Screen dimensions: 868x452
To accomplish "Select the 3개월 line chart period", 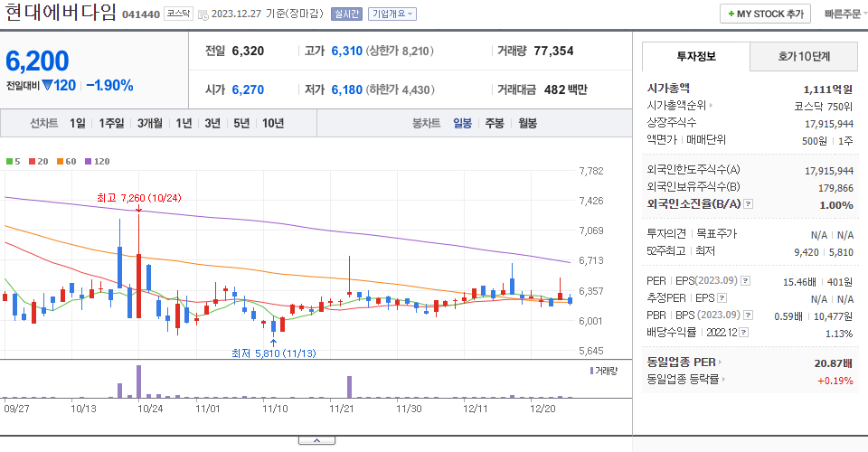I will coord(149,123).
